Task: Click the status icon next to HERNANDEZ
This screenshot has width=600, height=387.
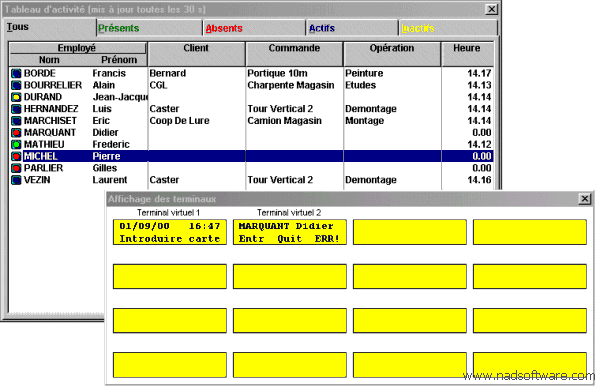Action: pyautogui.click(x=16, y=109)
